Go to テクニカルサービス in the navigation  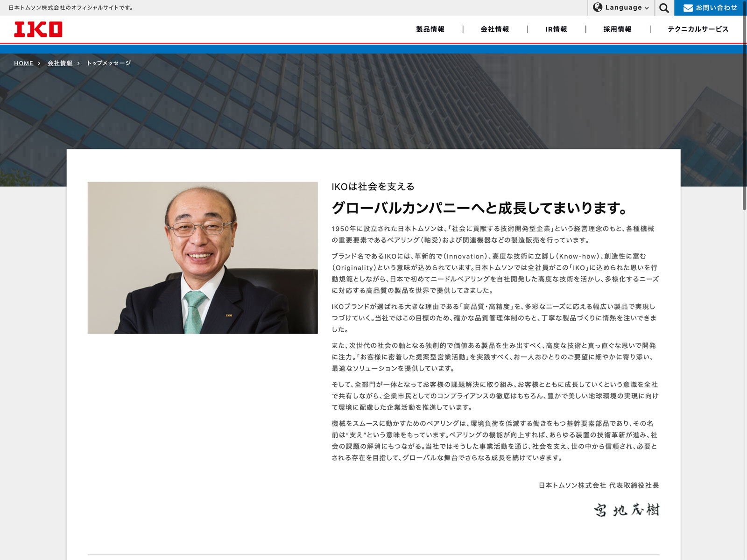698,29
